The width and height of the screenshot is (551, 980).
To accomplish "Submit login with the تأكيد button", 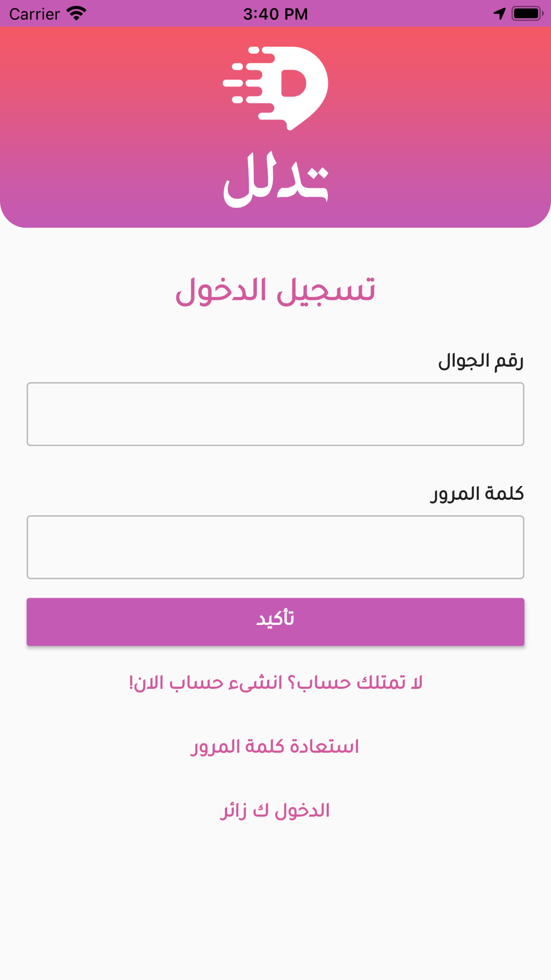I will click(275, 622).
